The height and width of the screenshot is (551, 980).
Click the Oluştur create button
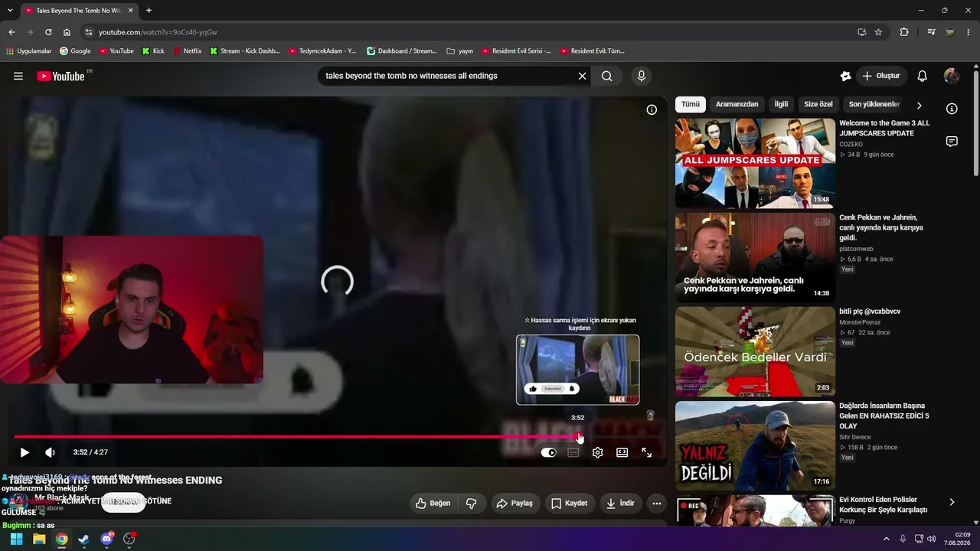pos(881,76)
